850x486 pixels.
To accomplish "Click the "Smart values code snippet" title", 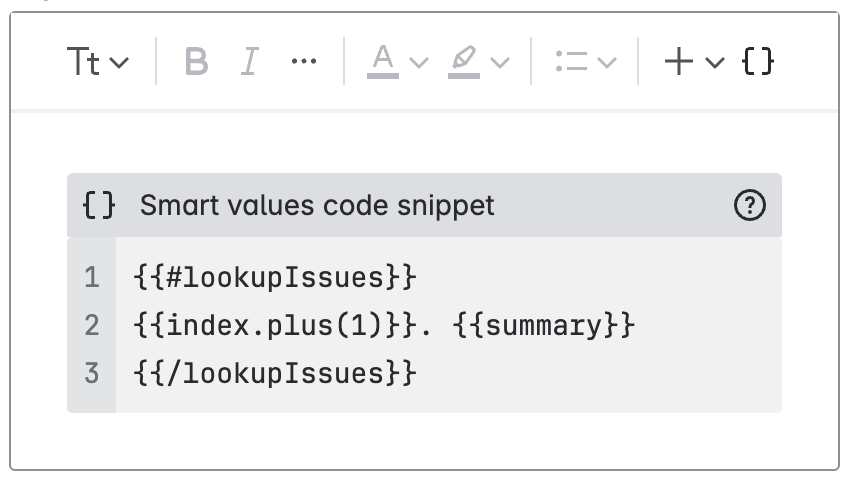I will (317, 206).
